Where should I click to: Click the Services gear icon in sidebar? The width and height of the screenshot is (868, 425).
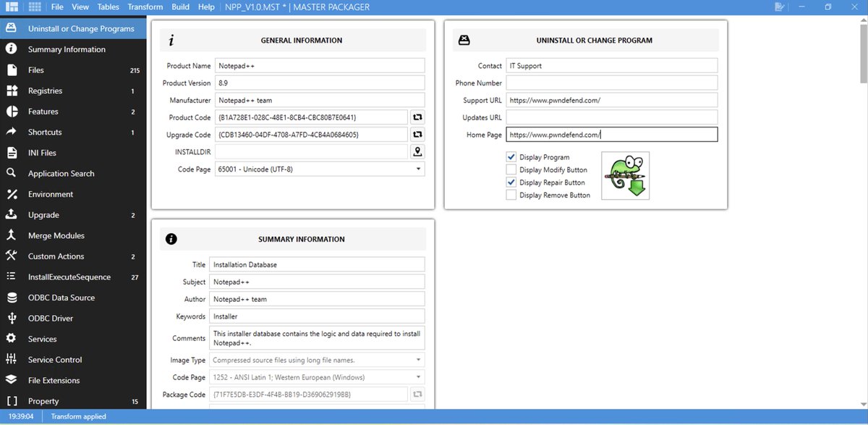click(x=12, y=339)
